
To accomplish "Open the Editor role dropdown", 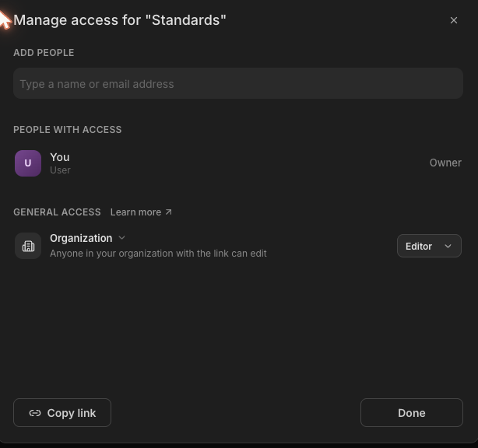I will (429, 246).
